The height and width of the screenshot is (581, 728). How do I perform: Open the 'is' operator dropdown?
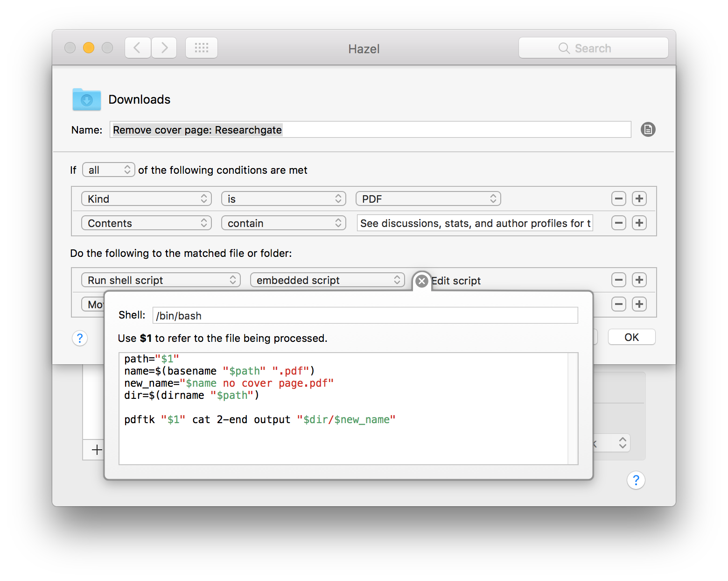click(x=284, y=199)
